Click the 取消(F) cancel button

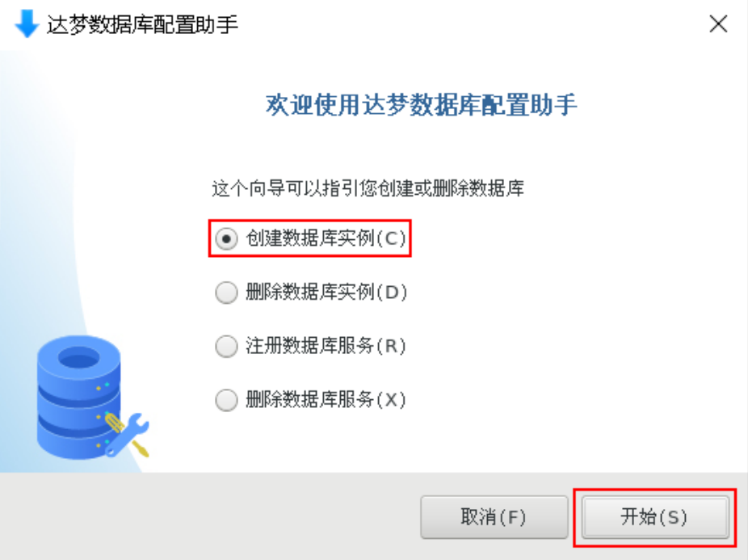pyautogui.click(x=494, y=517)
